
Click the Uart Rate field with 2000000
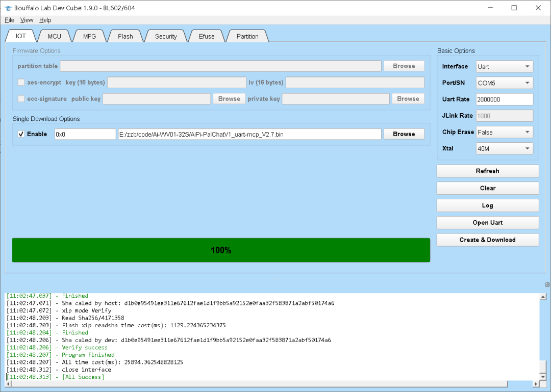[x=504, y=99]
